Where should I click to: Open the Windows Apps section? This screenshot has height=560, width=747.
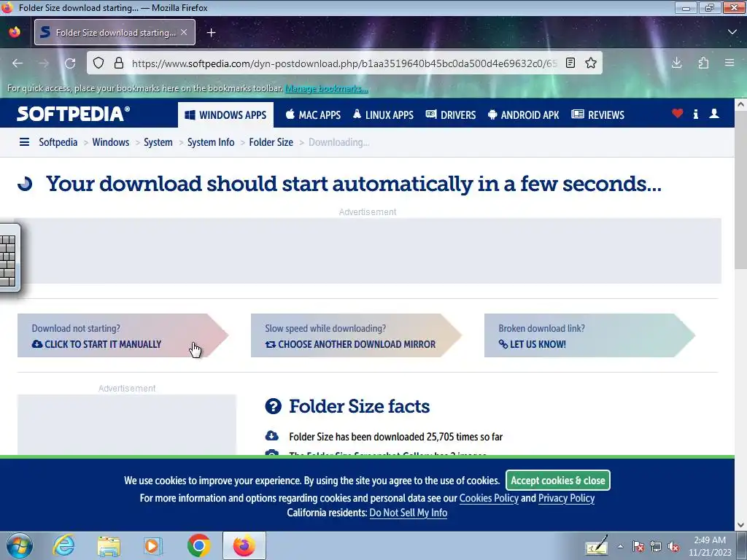click(226, 114)
